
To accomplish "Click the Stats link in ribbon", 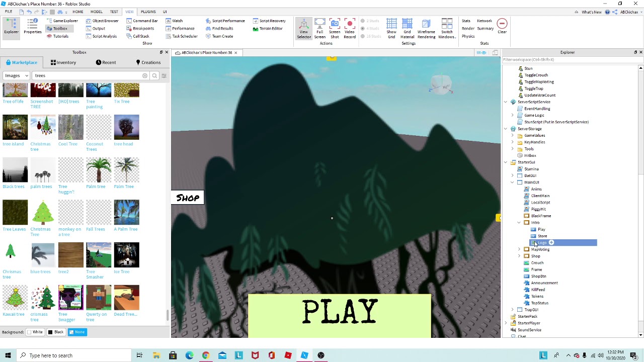I will click(x=466, y=21).
